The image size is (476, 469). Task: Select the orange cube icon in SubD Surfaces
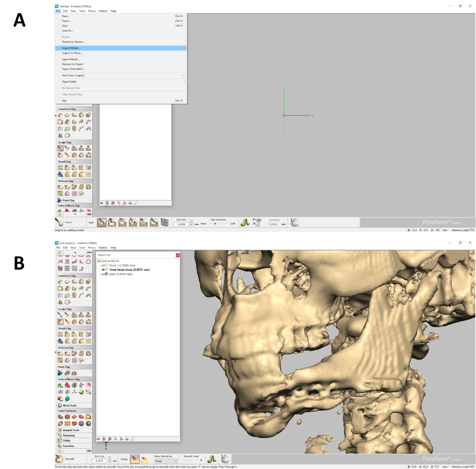click(67, 417)
